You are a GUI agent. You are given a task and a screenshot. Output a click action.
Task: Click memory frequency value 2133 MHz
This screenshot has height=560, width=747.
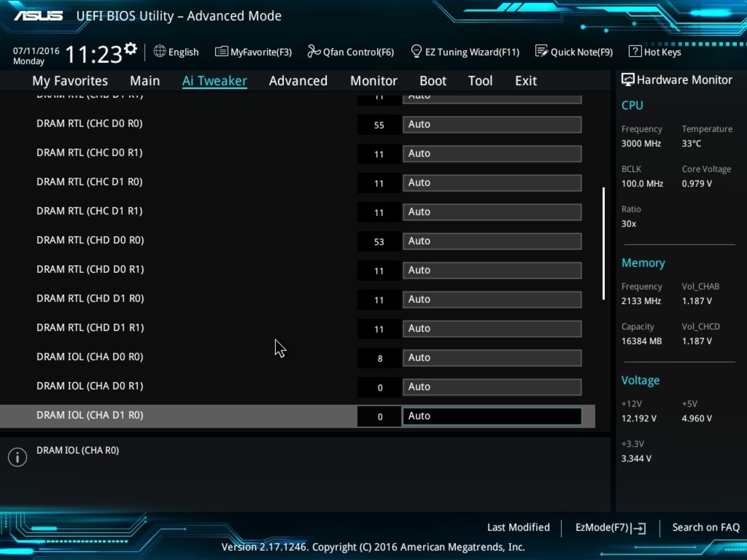click(x=641, y=301)
